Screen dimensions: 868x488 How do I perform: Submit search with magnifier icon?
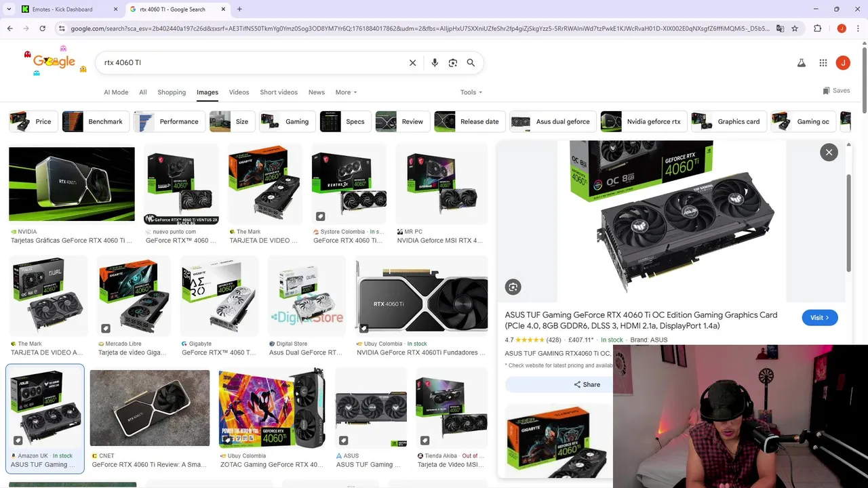click(x=471, y=62)
